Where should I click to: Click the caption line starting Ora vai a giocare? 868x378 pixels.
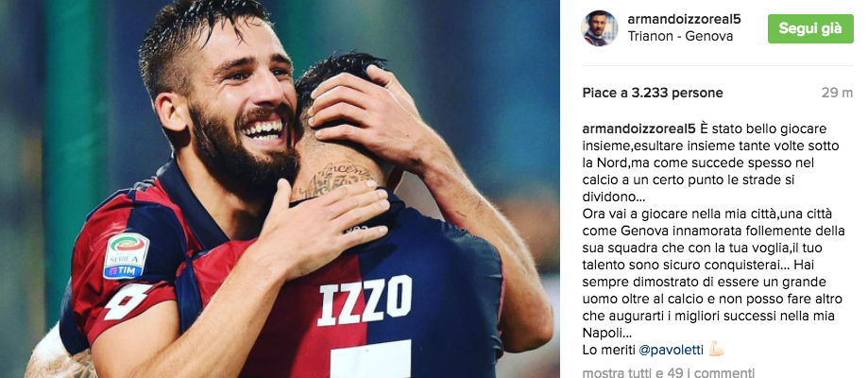(699, 214)
